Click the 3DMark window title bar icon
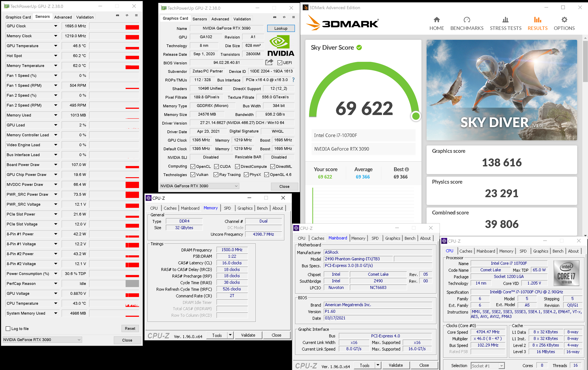 [x=305, y=8]
